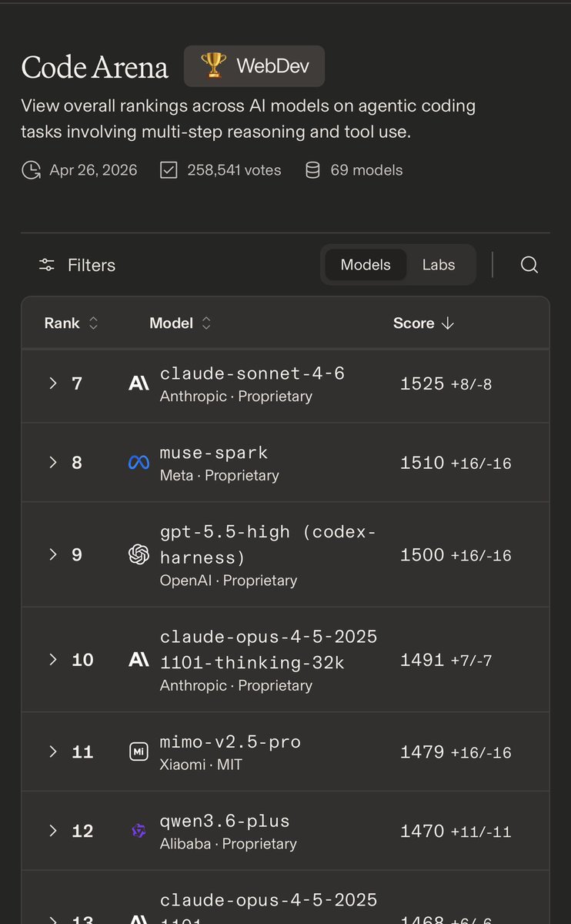Expand the rank 10 claude-opus thinking row
The image size is (571, 924).
coord(52,659)
